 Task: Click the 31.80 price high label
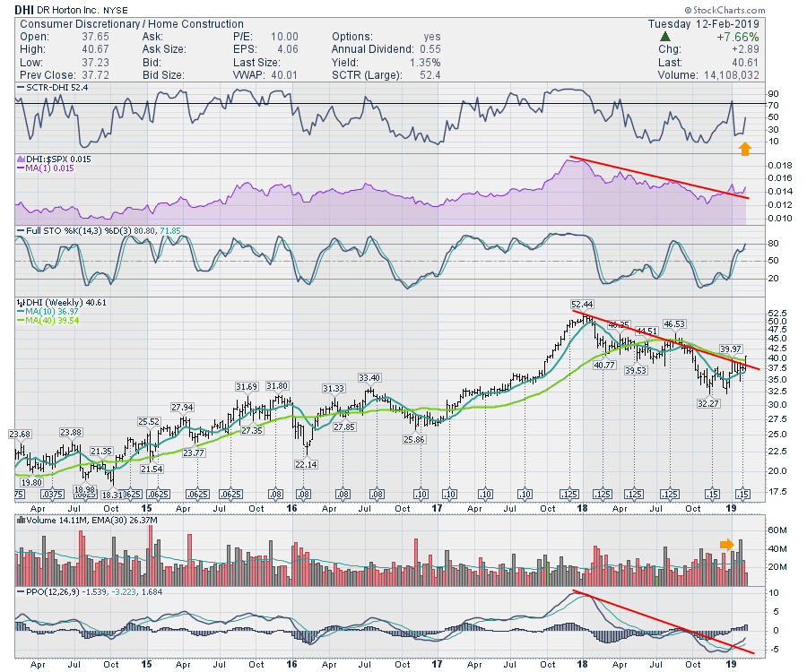click(x=277, y=385)
